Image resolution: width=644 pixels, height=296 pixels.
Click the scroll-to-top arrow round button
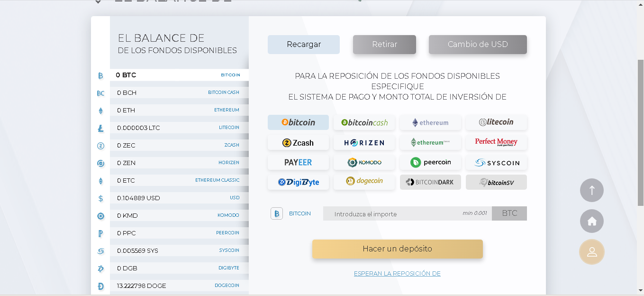tap(592, 190)
